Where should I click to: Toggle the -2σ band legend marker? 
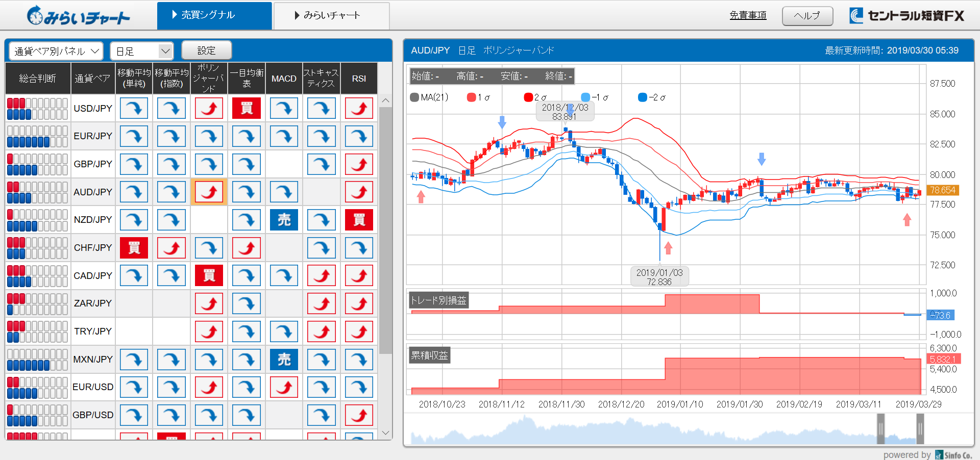pos(643,97)
